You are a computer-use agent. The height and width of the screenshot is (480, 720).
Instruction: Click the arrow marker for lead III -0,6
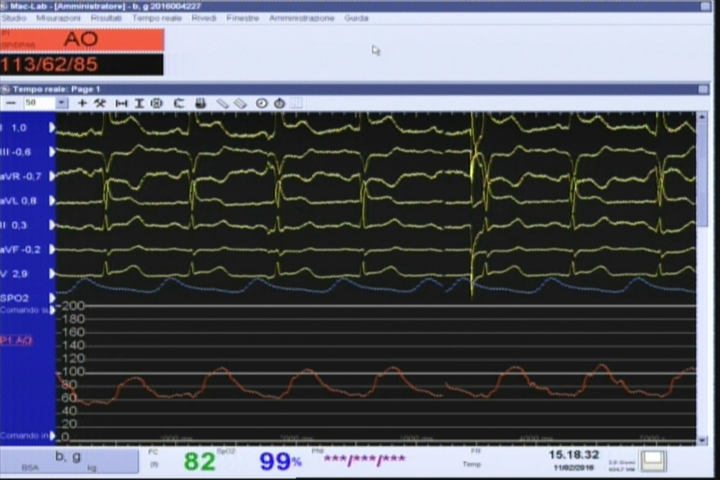[52, 152]
